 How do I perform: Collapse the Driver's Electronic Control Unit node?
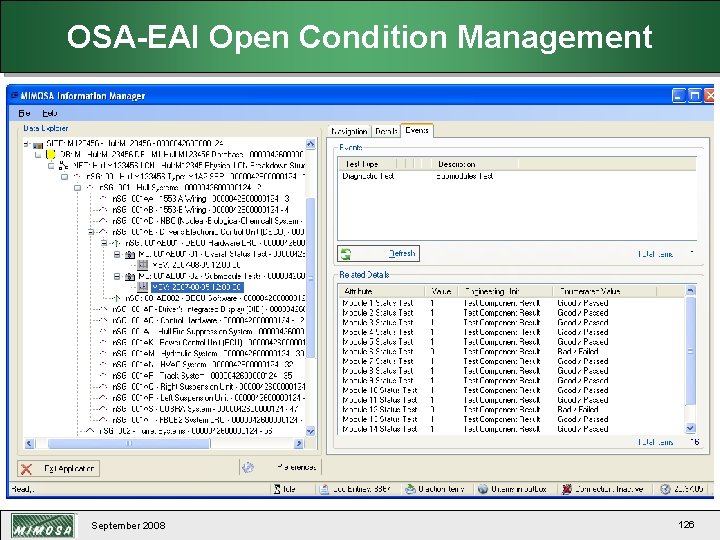pos(91,232)
